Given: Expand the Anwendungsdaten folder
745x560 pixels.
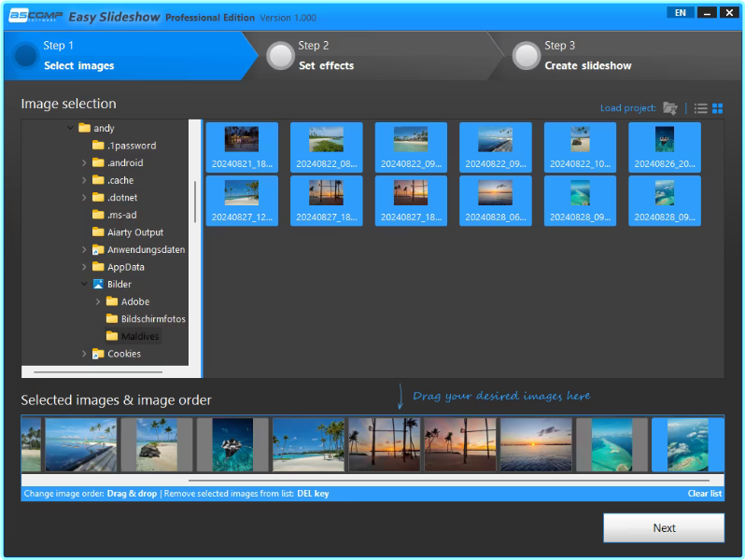Looking at the screenshot, I should [x=84, y=250].
